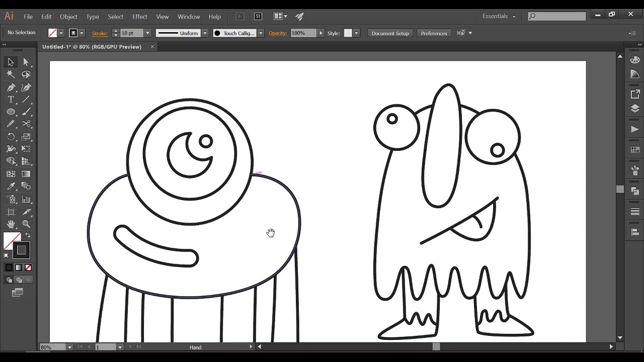
Task: Select the Lasso tool
Action: (26, 74)
